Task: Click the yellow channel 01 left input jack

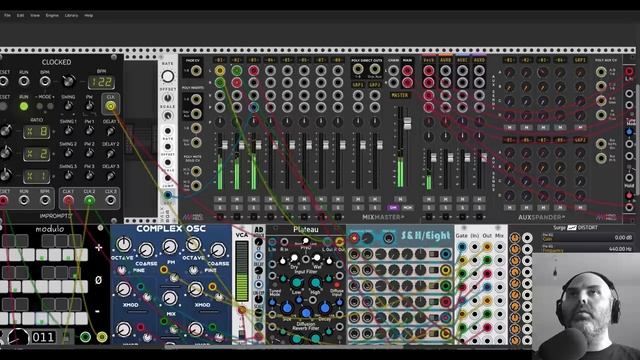Action: coord(220,71)
